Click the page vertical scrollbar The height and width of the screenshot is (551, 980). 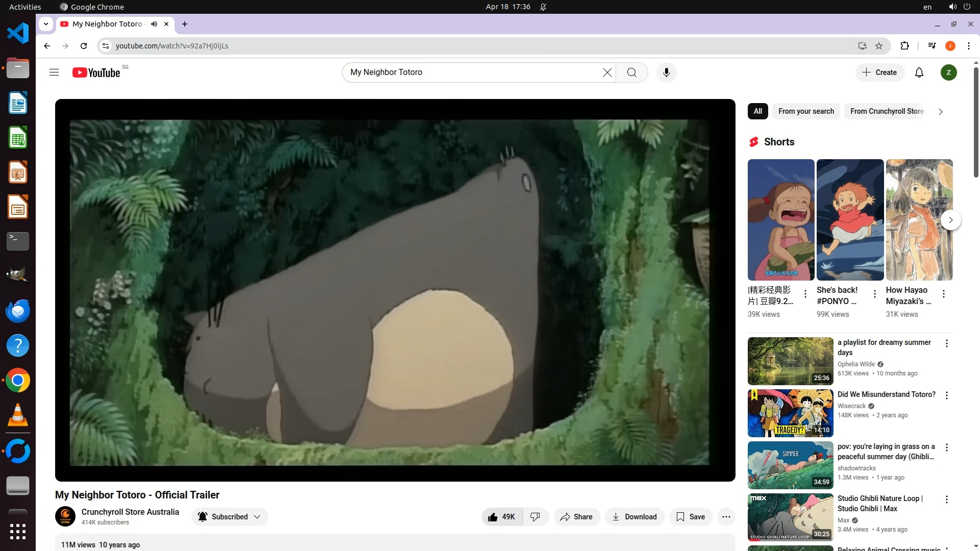tap(976, 122)
